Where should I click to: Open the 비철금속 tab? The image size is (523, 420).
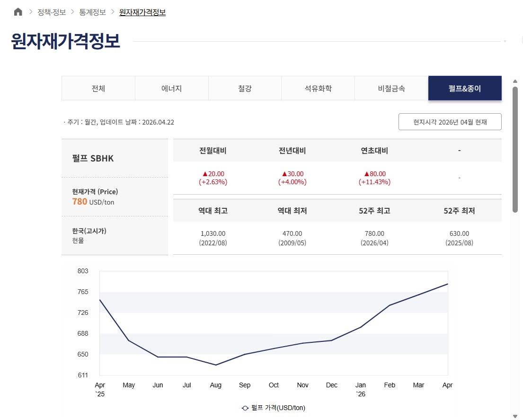point(391,88)
